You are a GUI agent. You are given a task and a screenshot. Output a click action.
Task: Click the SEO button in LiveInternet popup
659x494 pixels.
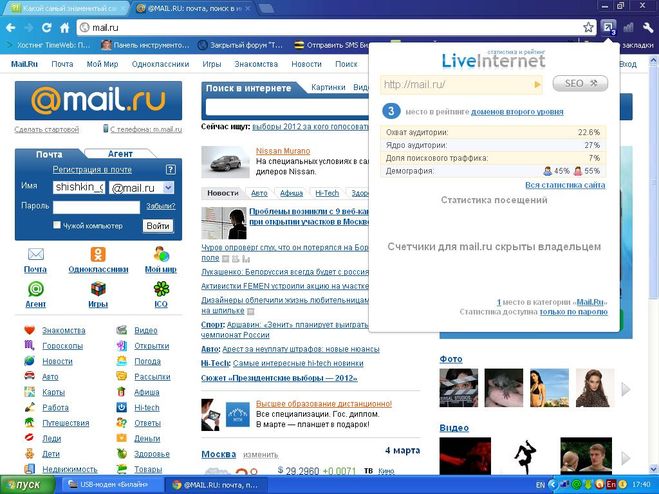[x=580, y=83]
